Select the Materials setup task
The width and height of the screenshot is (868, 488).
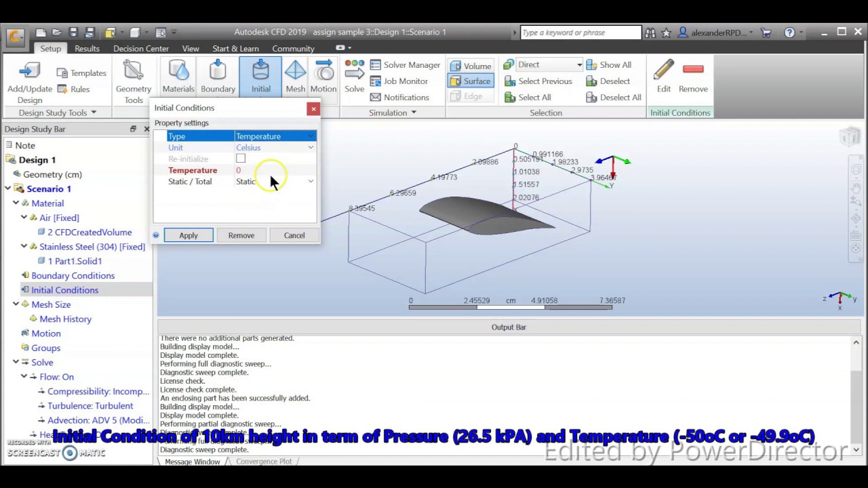178,76
